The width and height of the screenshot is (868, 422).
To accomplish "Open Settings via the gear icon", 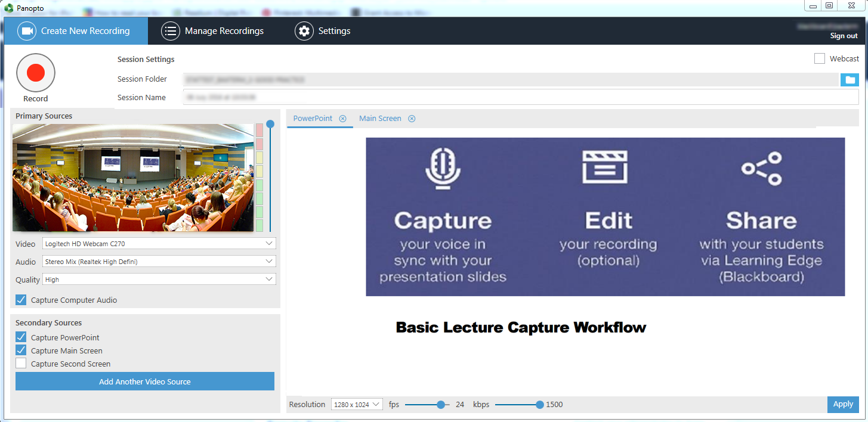I will [304, 31].
